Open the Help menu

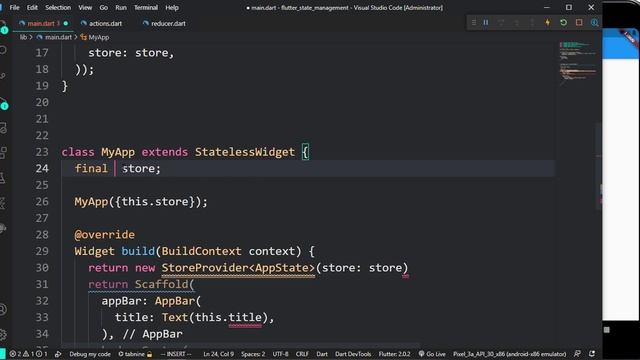coord(172,7)
